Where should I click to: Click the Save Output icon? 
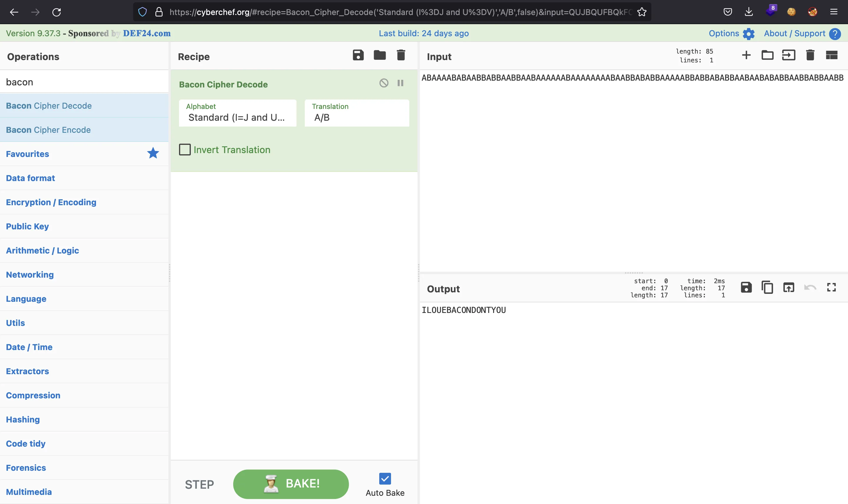click(x=746, y=287)
